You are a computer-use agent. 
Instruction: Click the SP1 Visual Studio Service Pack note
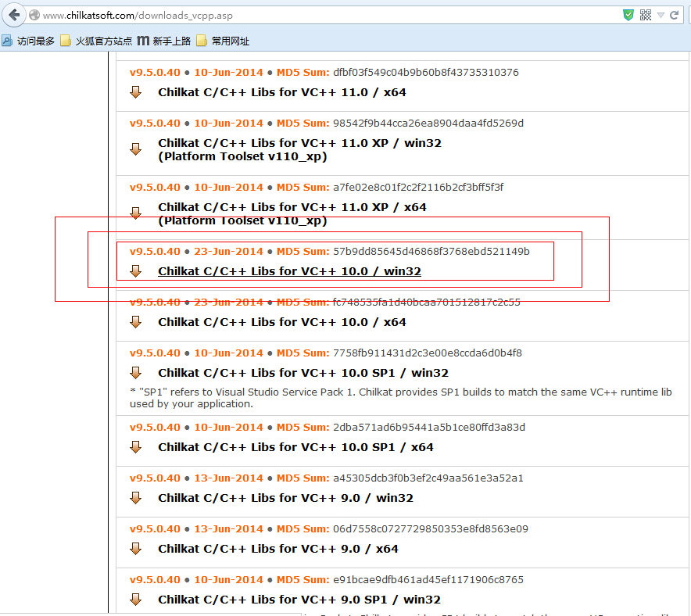tap(400, 398)
